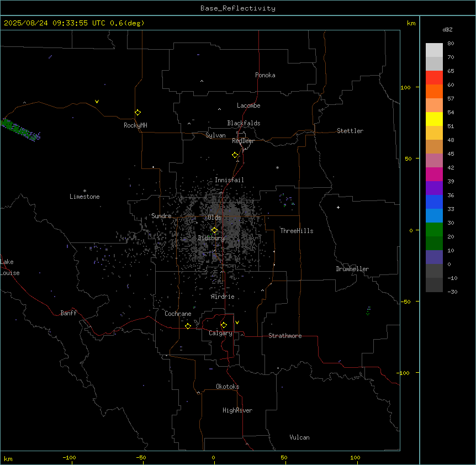Click the white plus marker west of Drumheller county
This screenshot has height=465, width=476.
coord(338,207)
